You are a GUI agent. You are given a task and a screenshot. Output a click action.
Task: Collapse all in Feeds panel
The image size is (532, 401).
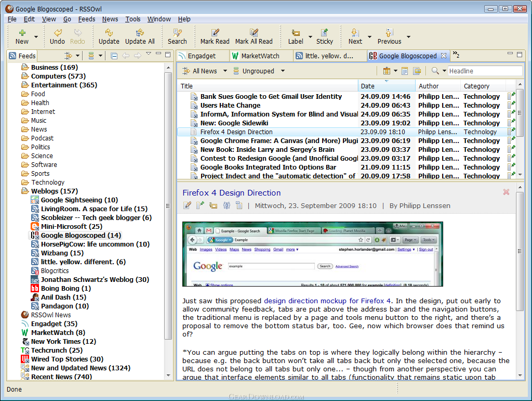[114, 56]
